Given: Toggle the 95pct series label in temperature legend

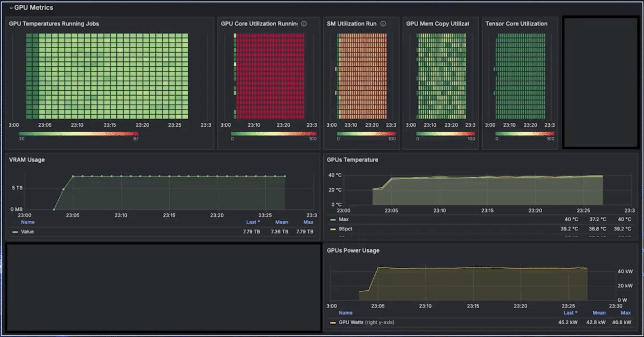Looking at the screenshot, I should point(345,229).
